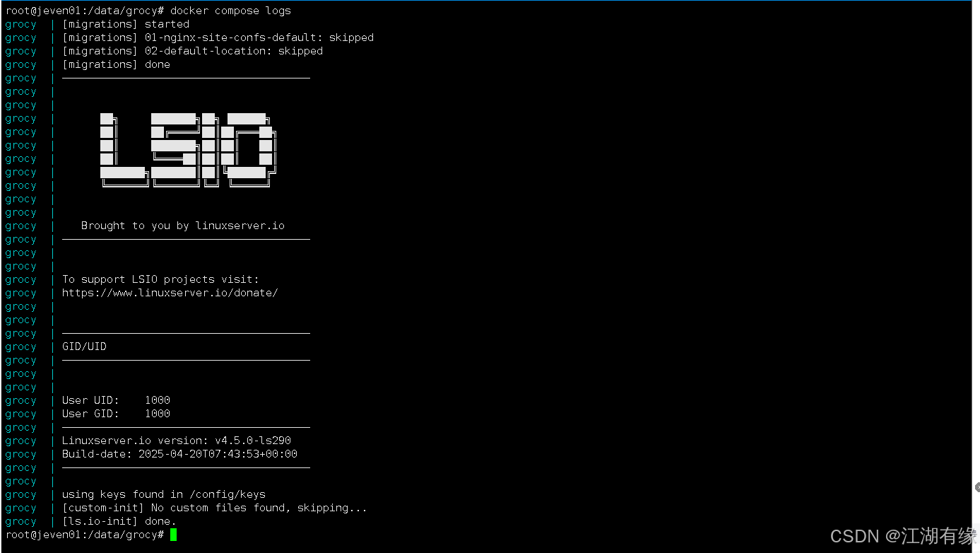This screenshot has height=553, width=980.
Task: Select the '[ls.io-init] done.' line
Action: click(x=119, y=521)
